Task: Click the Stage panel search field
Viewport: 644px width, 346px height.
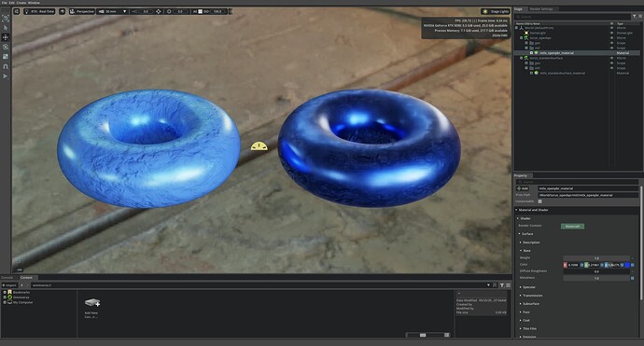Action: coord(572,17)
